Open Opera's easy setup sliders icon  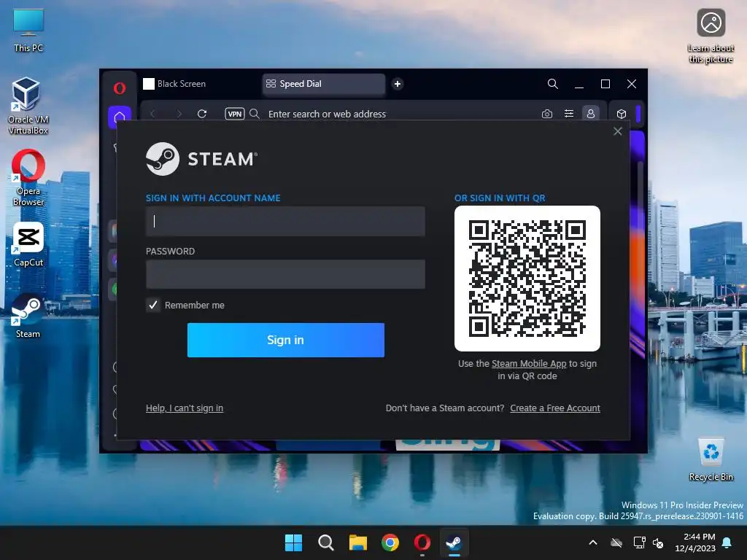pos(569,114)
